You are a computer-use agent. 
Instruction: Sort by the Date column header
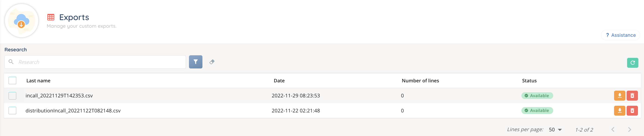tap(279, 81)
